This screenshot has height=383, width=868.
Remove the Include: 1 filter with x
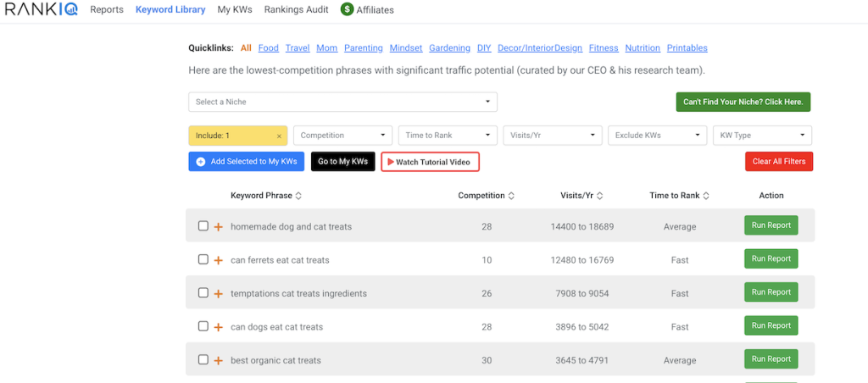(x=279, y=136)
